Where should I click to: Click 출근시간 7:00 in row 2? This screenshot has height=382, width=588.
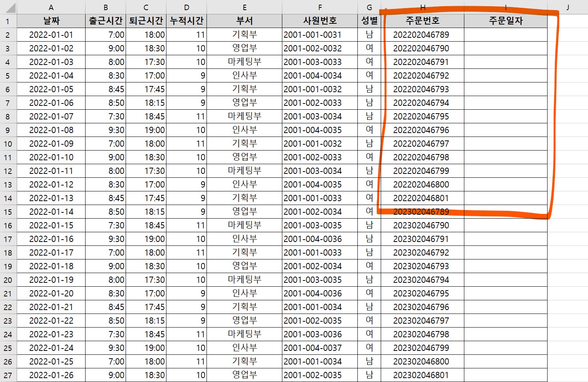(x=106, y=35)
